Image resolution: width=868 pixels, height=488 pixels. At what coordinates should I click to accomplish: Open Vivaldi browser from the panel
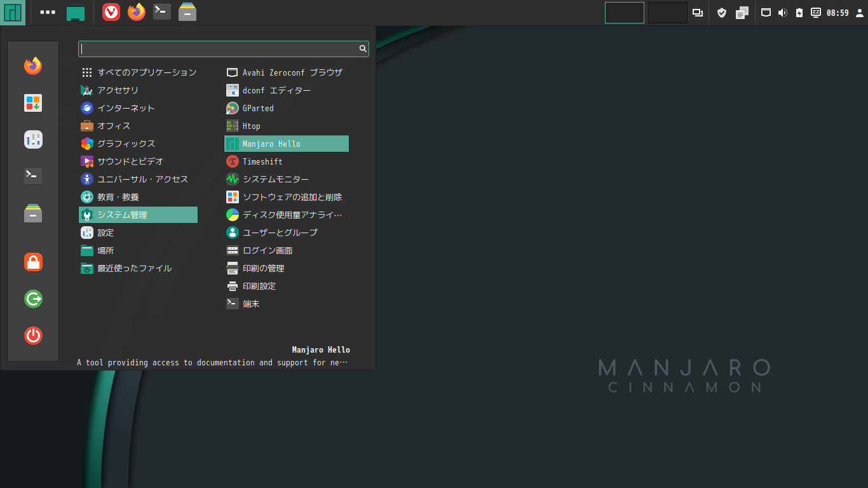tap(111, 12)
